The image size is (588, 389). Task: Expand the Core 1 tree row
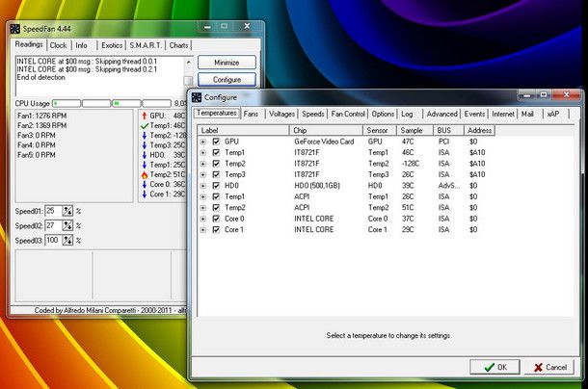tap(203, 230)
